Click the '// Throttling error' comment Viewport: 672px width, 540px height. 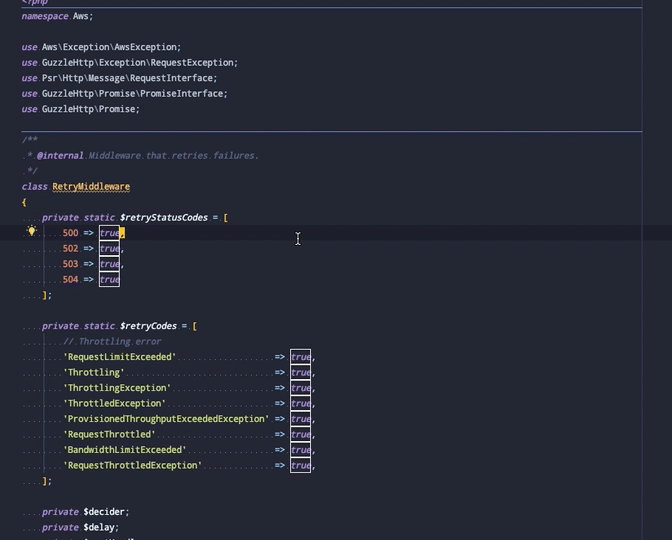click(x=112, y=342)
